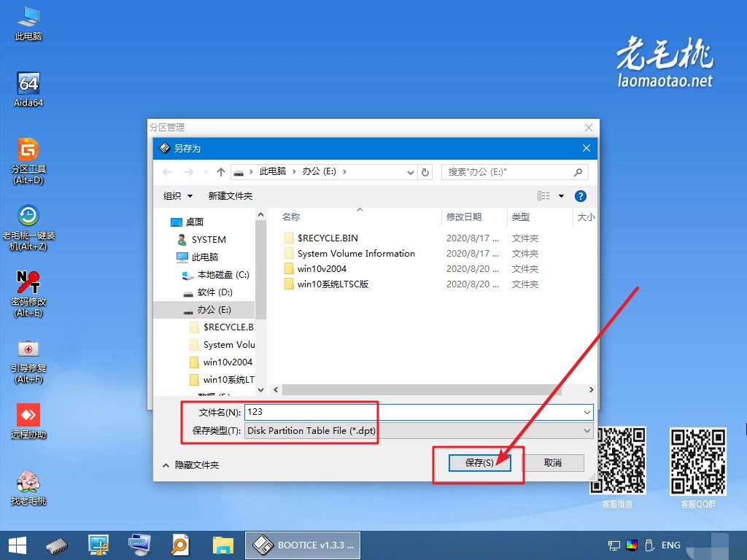This screenshot has width=747, height=560.
Task: Expand the address bar history dropdown
Action: tap(411, 172)
